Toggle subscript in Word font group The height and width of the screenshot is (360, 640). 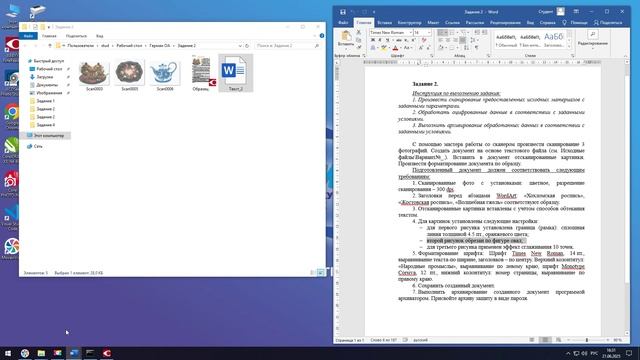tap(406, 40)
